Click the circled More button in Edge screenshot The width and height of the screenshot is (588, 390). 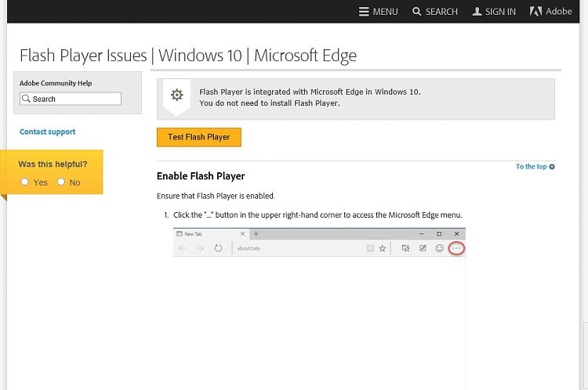point(456,248)
